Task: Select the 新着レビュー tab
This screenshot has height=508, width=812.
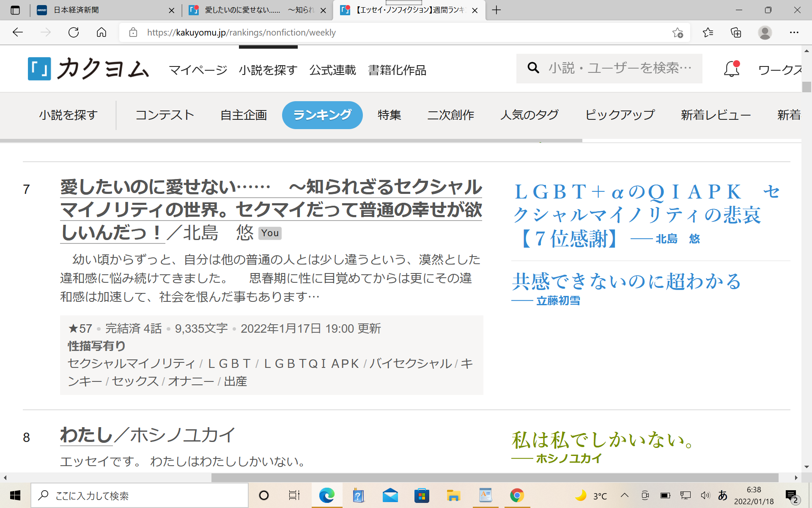Action: pyautogui.click(x=716, y=115)
